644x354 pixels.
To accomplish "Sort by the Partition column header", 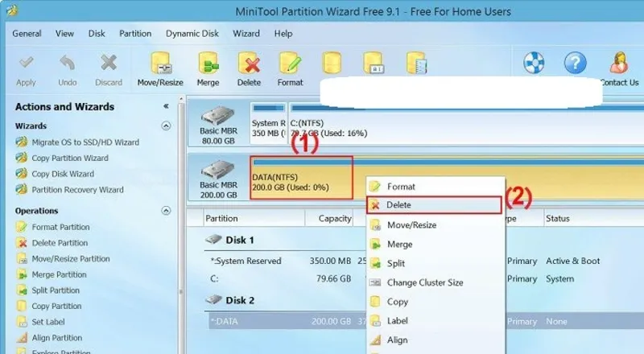I will click(254, 219).
